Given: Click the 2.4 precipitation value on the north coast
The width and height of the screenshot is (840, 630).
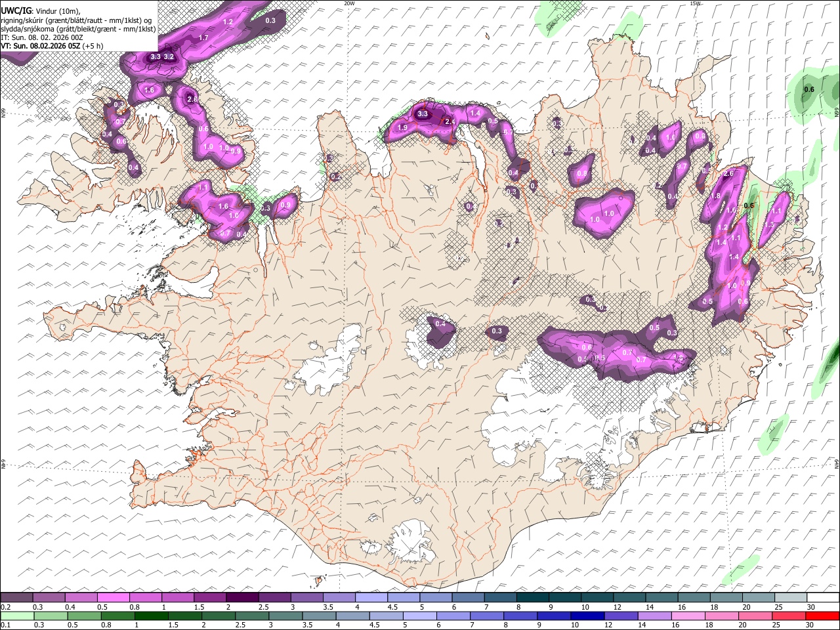Looking at the screenshot, I should click(450, 122).
